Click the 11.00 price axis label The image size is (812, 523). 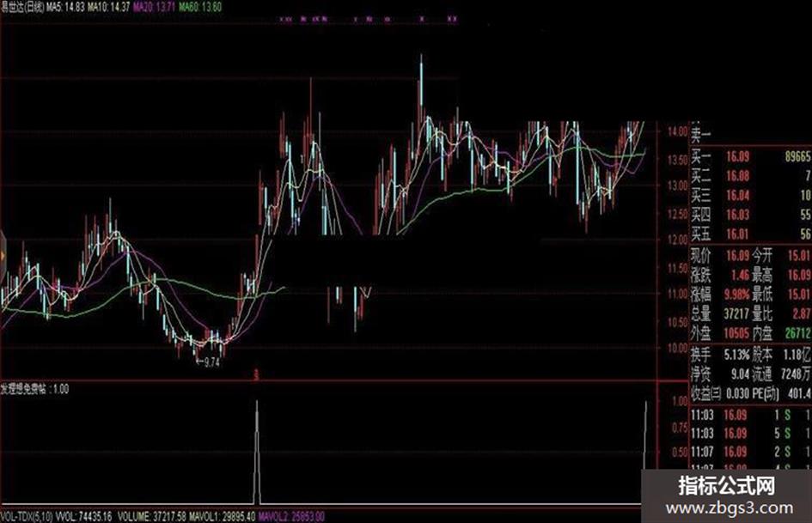[x=677, y=294]
